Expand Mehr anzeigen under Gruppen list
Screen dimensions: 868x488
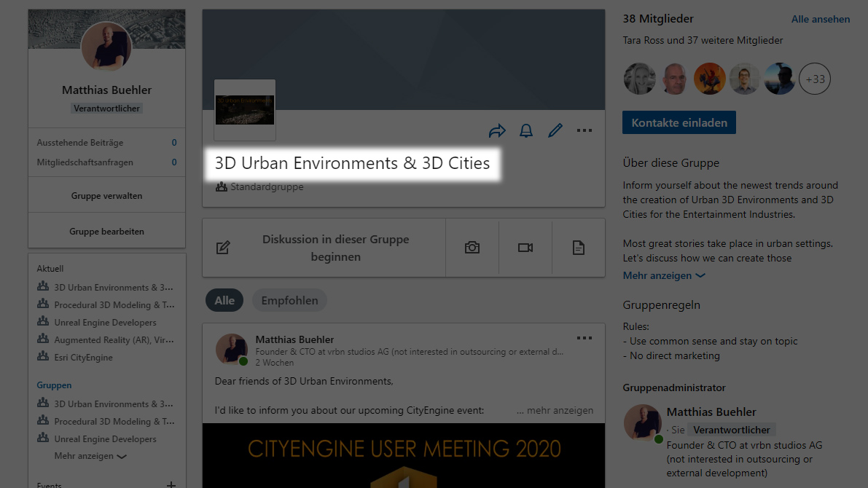point(90,456)
